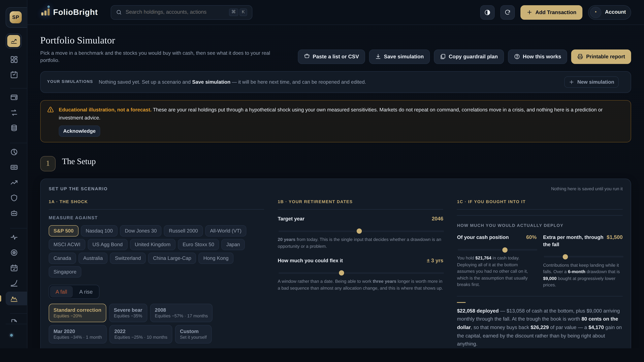This screenshot has width=644, height=362.
Task: Select the China Large-Cap benchmark chip
Action: point(172,258)
